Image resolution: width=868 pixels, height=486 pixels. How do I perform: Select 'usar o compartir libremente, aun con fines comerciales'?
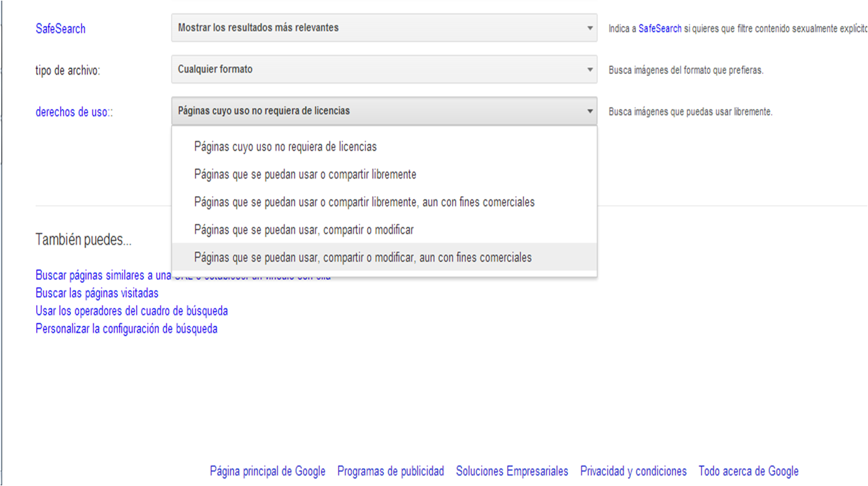(364, 202)
